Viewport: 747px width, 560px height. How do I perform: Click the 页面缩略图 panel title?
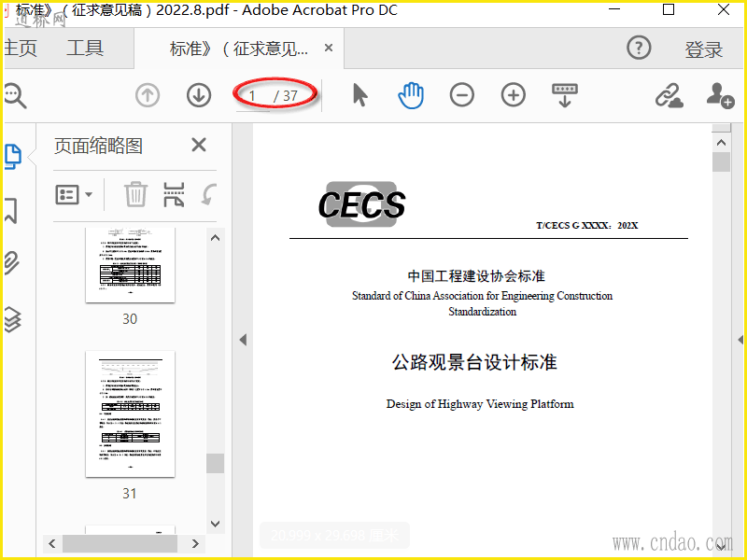click(98, 146)
